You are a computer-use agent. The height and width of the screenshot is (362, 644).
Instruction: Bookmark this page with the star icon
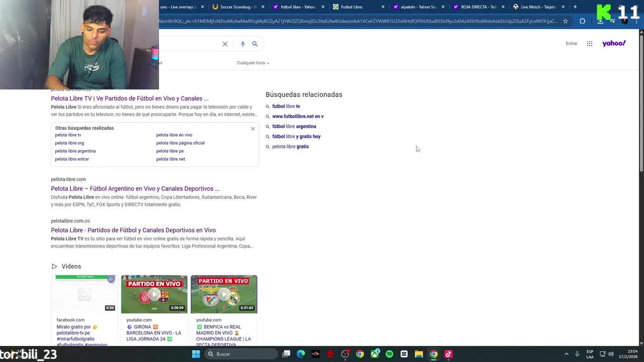[566, 21]
